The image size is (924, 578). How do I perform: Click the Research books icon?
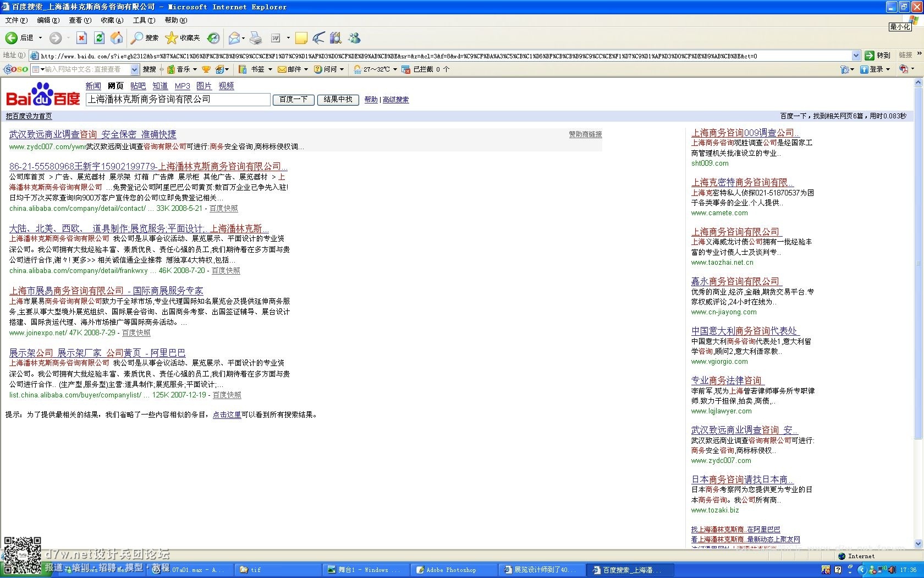coord(335,38)
